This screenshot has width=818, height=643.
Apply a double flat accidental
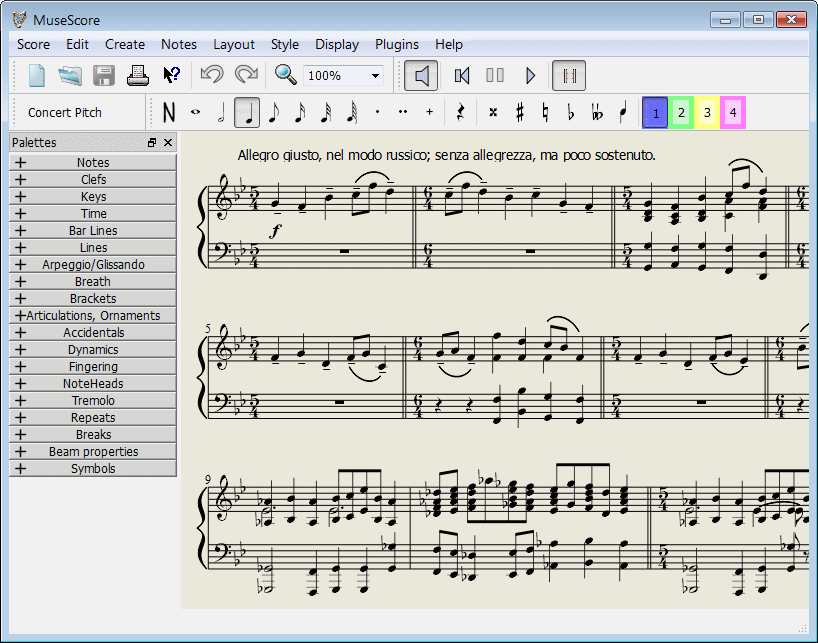click(x=597, y=112)
